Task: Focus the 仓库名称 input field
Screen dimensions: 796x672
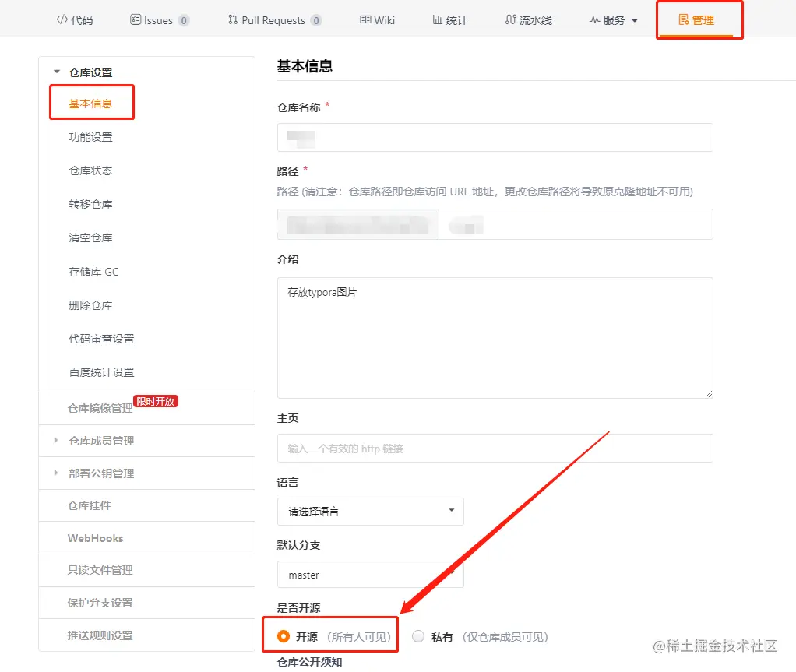Action: (495, 138)
